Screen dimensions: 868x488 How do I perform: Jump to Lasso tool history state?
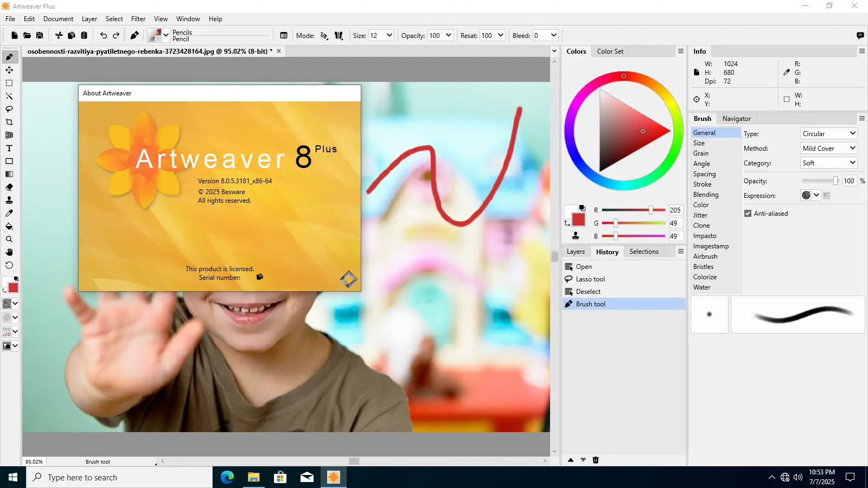[590, 279]
